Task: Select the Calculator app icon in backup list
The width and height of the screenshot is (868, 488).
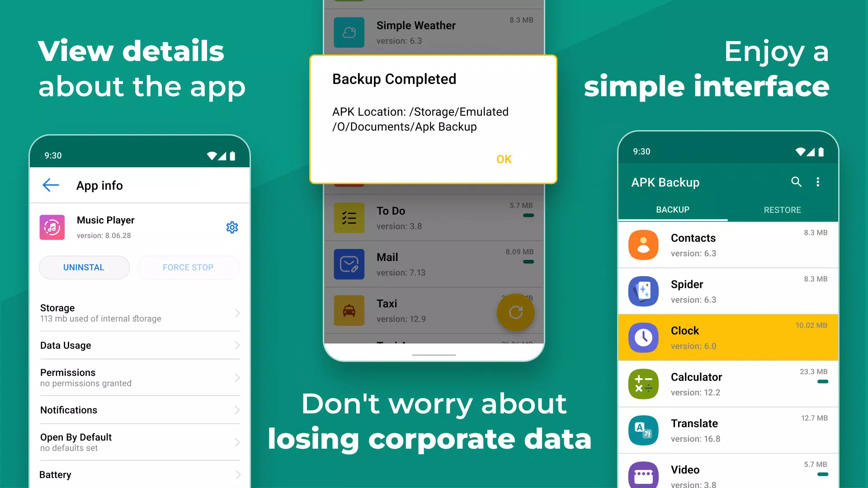Action: 643,383
